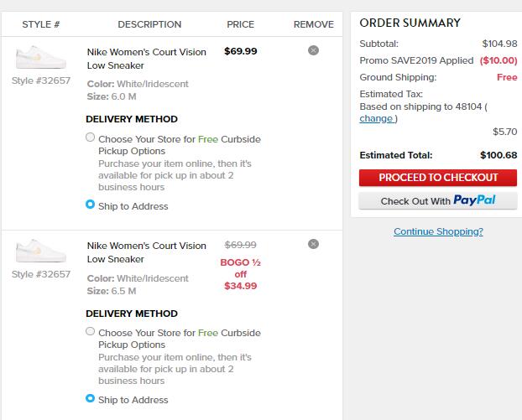This screenshot has height=420, width=522.
Task: Select Ship to Address for second sneaker
Action: (x=91, y=399)
